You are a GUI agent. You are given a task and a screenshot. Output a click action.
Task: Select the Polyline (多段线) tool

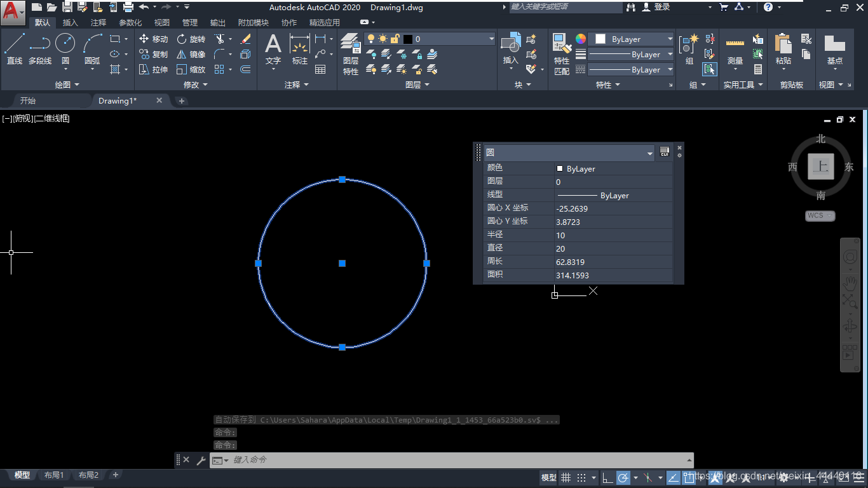coord(40,49)
